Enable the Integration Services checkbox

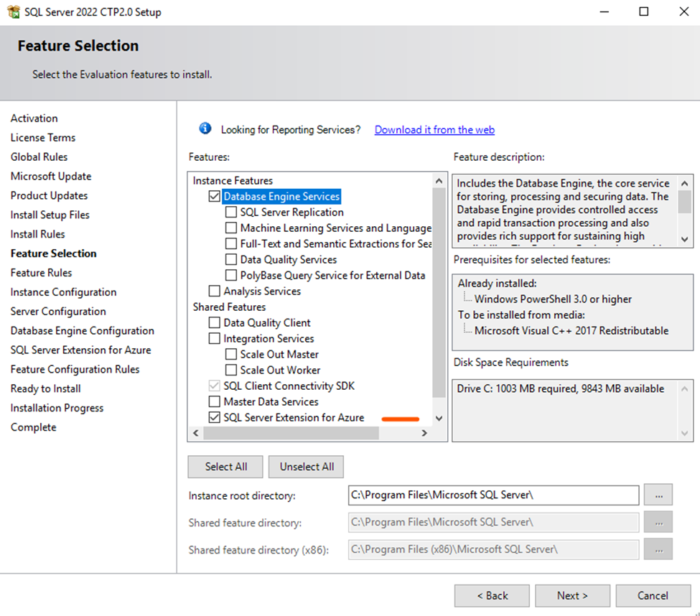214,338
